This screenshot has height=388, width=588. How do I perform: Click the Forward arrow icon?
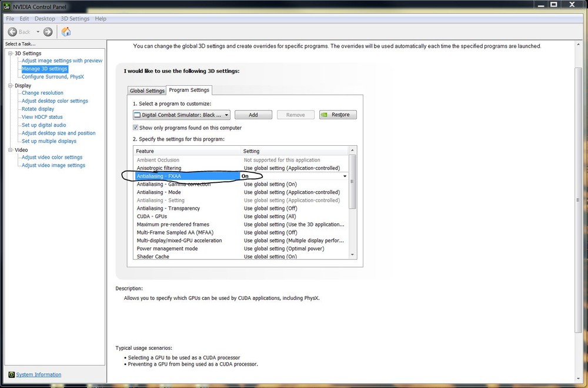pyautogui.click(x=48, y=32)
